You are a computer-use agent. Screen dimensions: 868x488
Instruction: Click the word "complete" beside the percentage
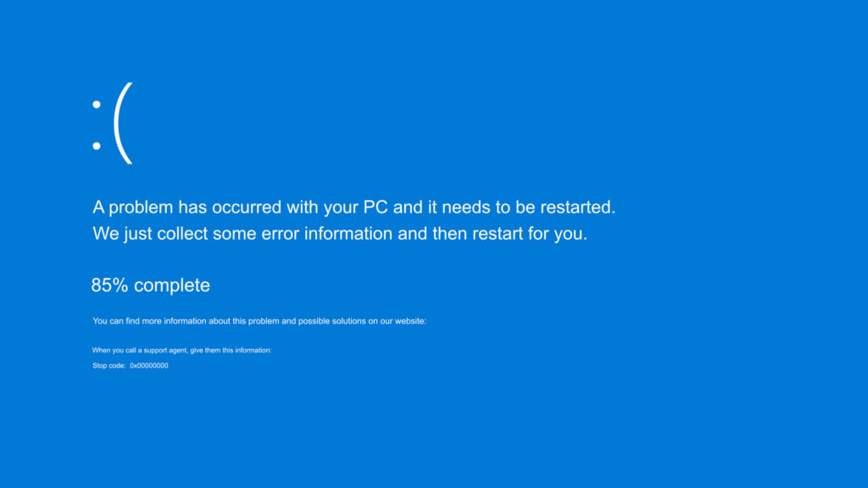click(x=172, y=286)
